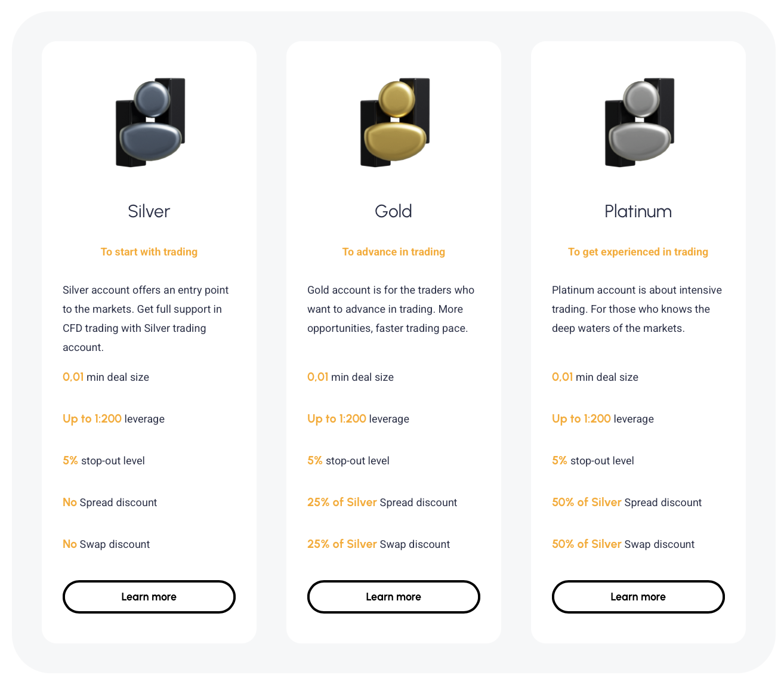
Task: Click the Platinum account description paragraph
Action: click(x=637, y=309)
